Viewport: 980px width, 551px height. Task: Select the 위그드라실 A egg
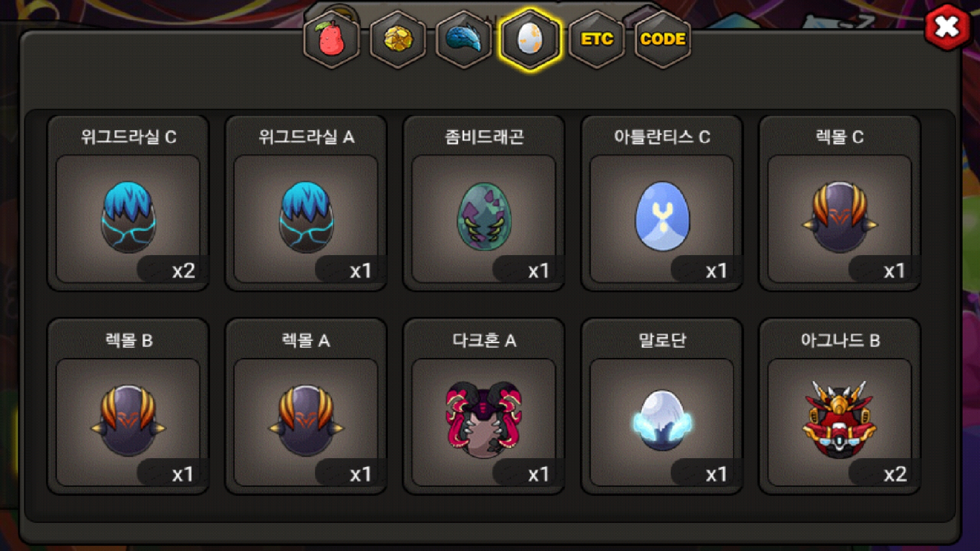click(x=306, y=218)
